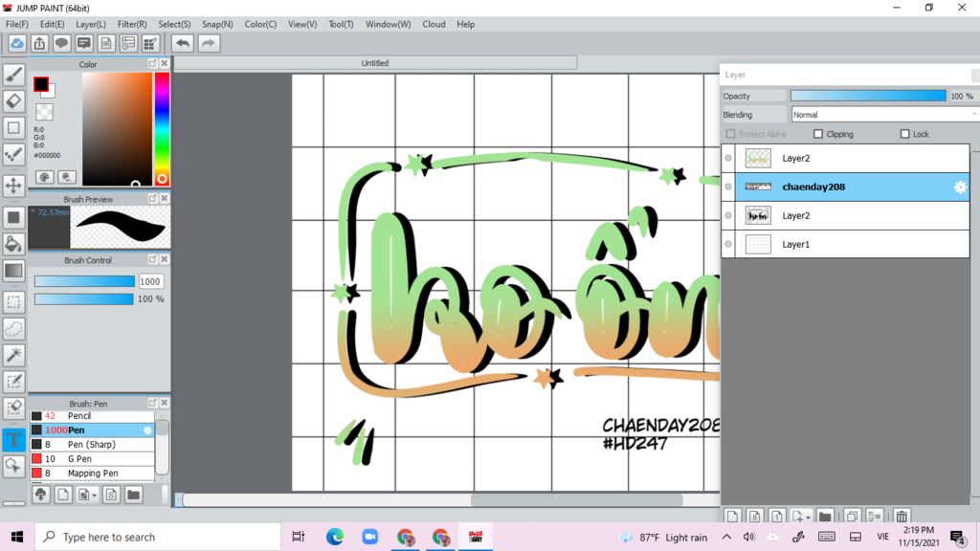
Task: Open Microsoft Edge from taskbar
Action: click(x=334, y=537)
